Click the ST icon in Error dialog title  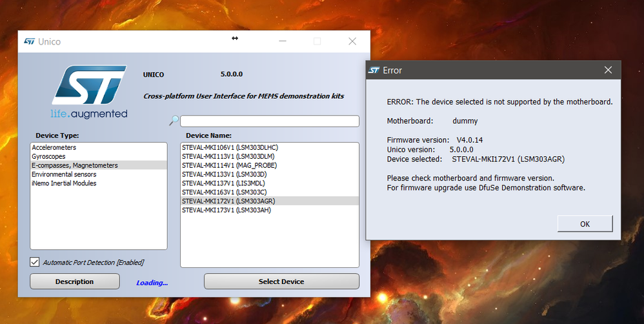click(374, 70)
